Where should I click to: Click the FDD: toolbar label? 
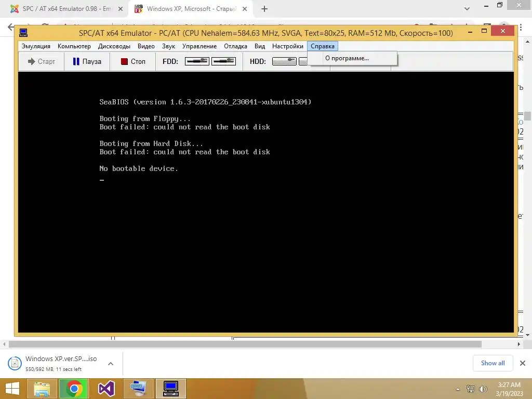[x=170, y=61]
